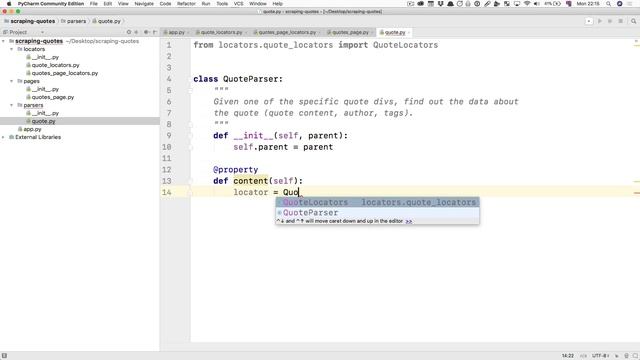Click the Run button in toolbar
This screenshot has height=360, width=640.
(600, 21)
